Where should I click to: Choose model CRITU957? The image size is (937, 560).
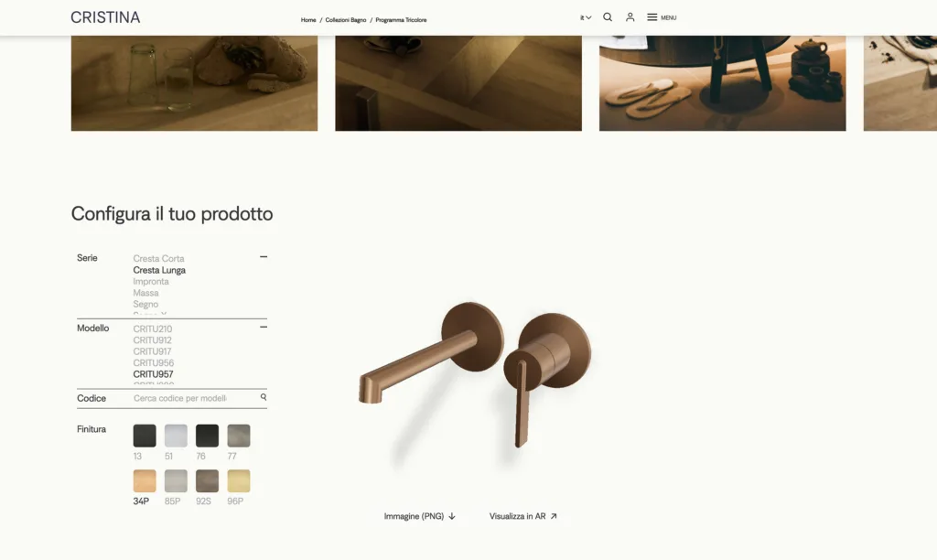coord(153,374)
